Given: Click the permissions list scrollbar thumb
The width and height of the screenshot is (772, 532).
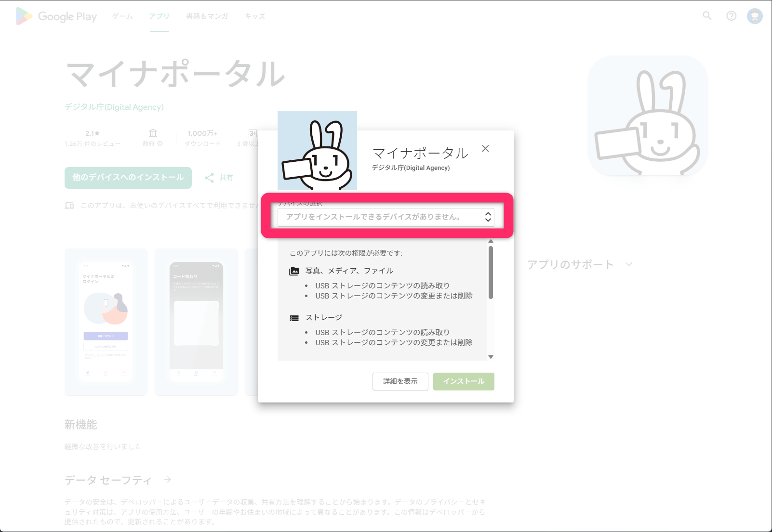Looking at the screenshot, I should 491,272.
